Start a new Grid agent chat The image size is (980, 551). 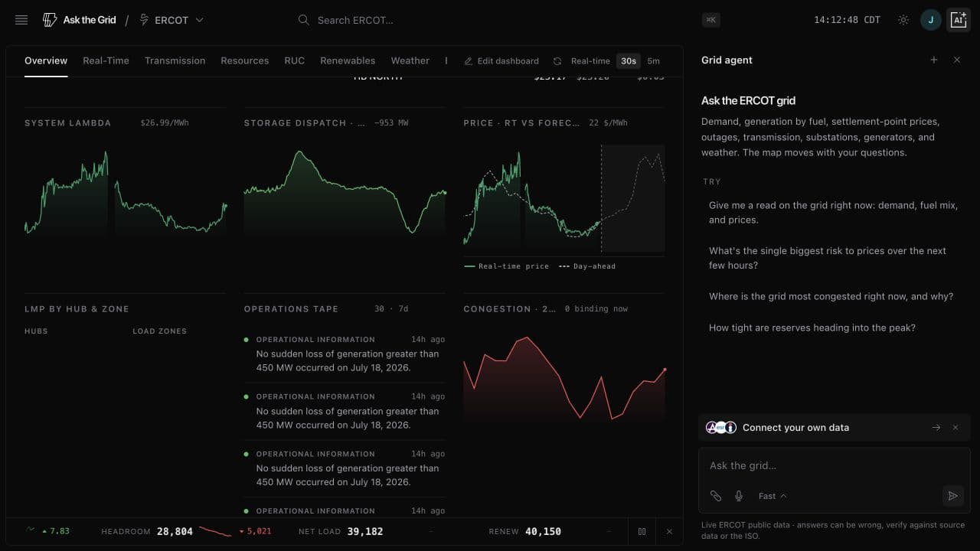click(933, 60)
